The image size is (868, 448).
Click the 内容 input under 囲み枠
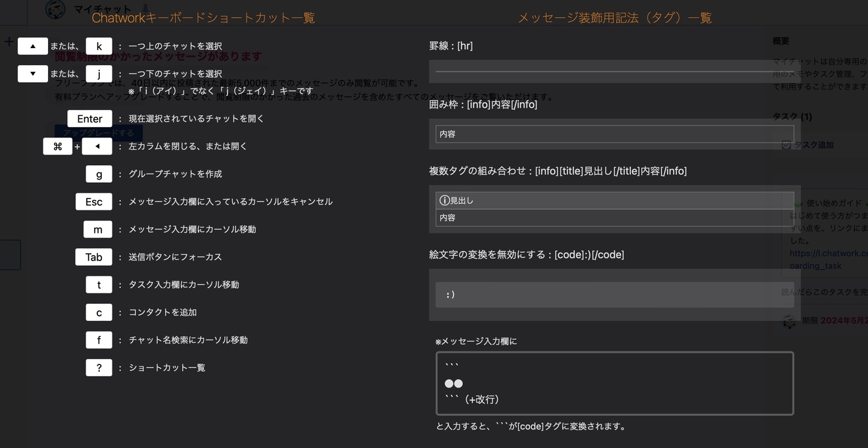click(x=614, y=134)
